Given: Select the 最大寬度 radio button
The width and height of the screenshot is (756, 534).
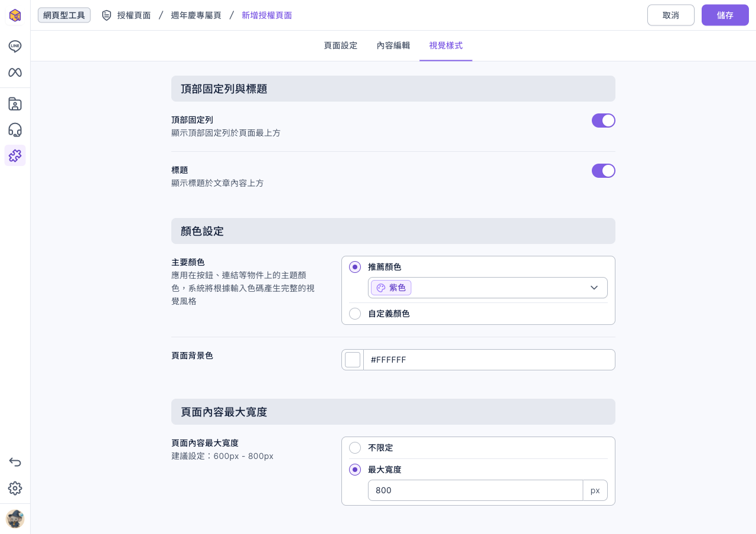Looking at the screenshot, I should click(x=355, y=470).
